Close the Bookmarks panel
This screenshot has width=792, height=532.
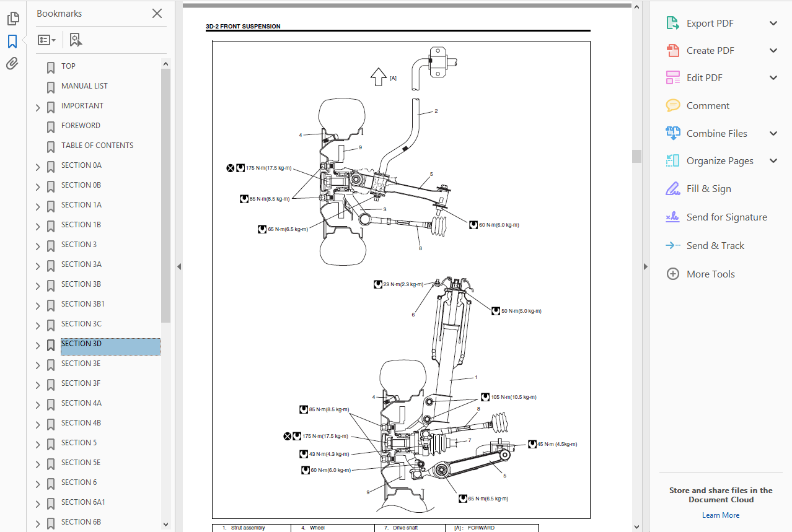coord(157,14)
